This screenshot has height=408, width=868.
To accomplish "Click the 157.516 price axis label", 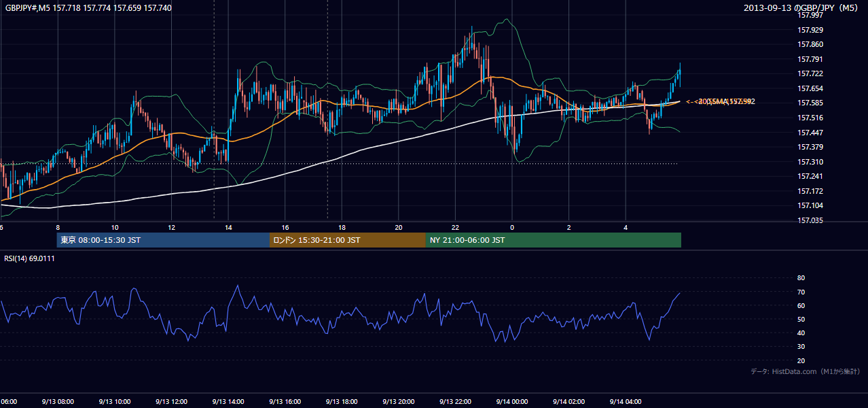I will click(810, 118).
